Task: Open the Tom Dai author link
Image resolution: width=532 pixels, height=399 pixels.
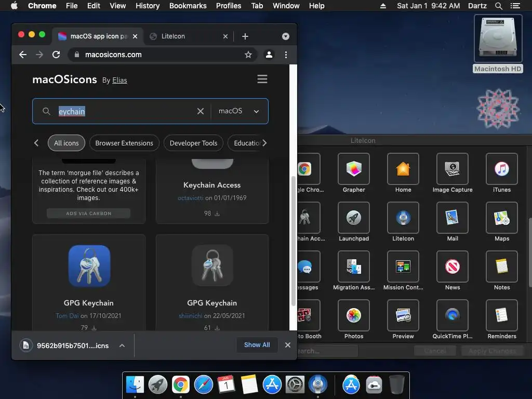Action: 67,316
